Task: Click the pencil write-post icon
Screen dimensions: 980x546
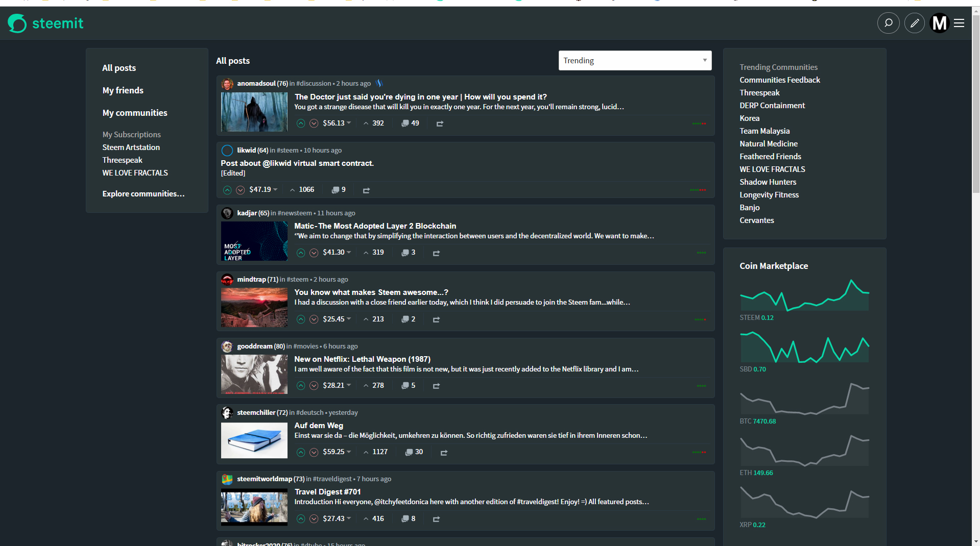Action: [914, 23]
